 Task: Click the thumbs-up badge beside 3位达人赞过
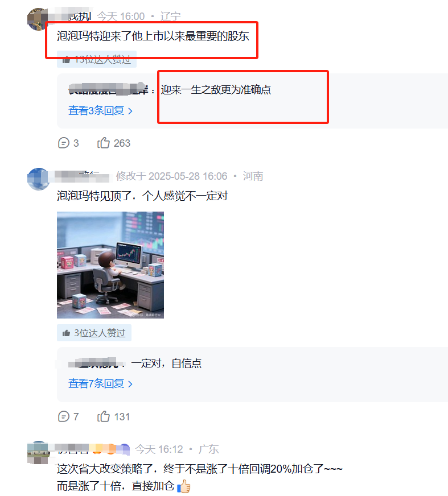[x=66, y=333]
